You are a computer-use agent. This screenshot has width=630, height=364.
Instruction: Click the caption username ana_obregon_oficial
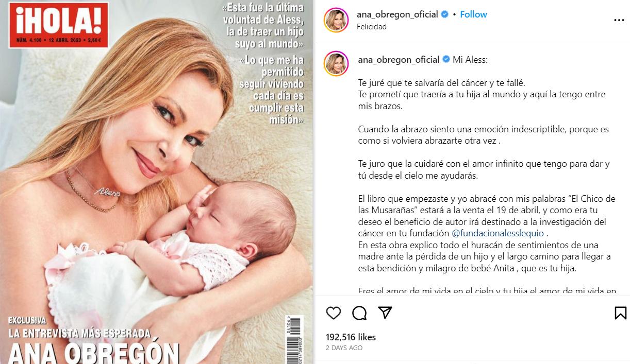tap(399, 60)
